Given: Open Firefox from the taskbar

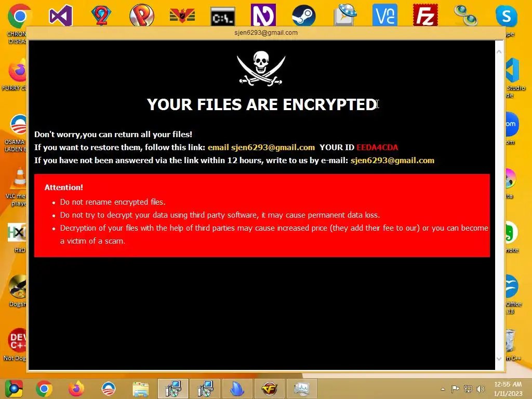Looking at the screenshot, I should coord(76,389).
